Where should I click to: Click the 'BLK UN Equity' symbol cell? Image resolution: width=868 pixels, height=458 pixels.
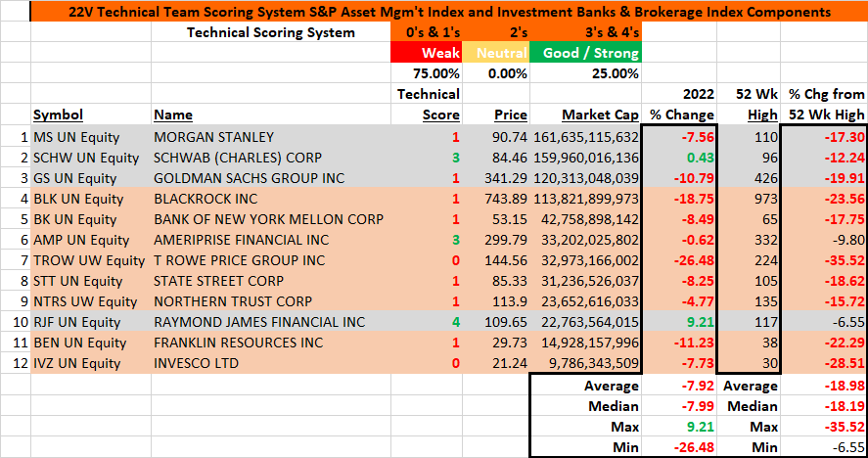point(91,199)
